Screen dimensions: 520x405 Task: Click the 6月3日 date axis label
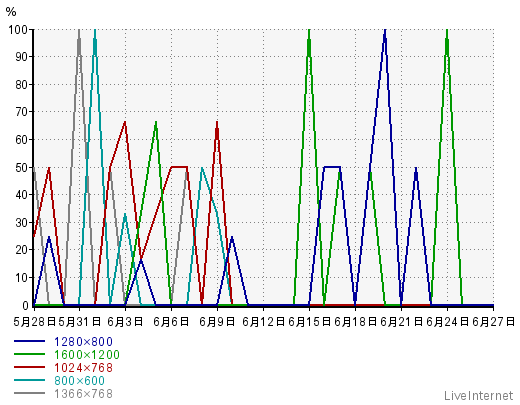(x=125, y=322)
